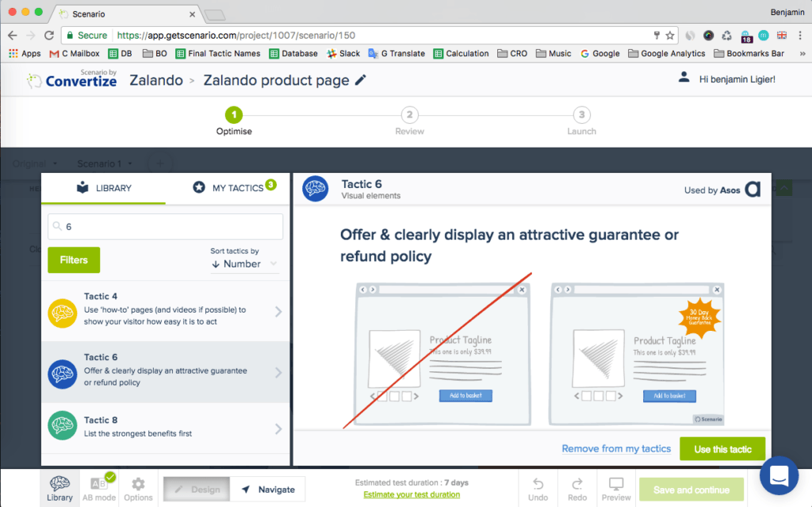Screen dimensions: 812x507
Task: Bookmark this page with the star
Action: pyautogui.click(x=669, y=35)
